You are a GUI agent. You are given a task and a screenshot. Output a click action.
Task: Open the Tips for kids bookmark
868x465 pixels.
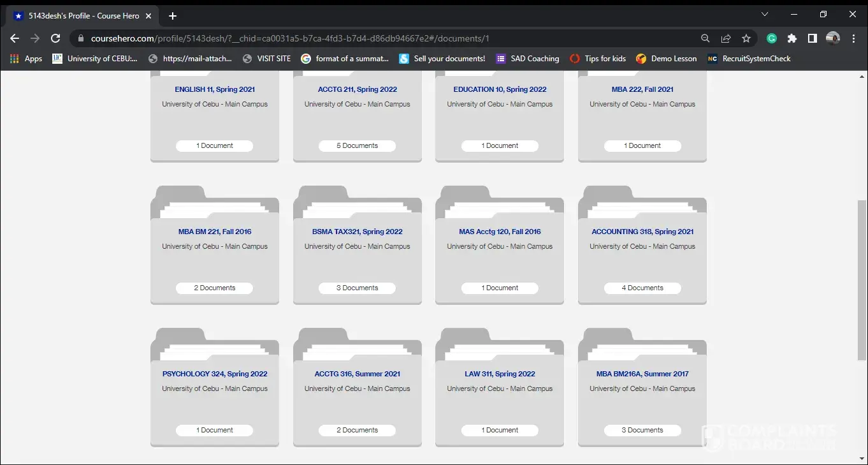(x=598, y=59)
